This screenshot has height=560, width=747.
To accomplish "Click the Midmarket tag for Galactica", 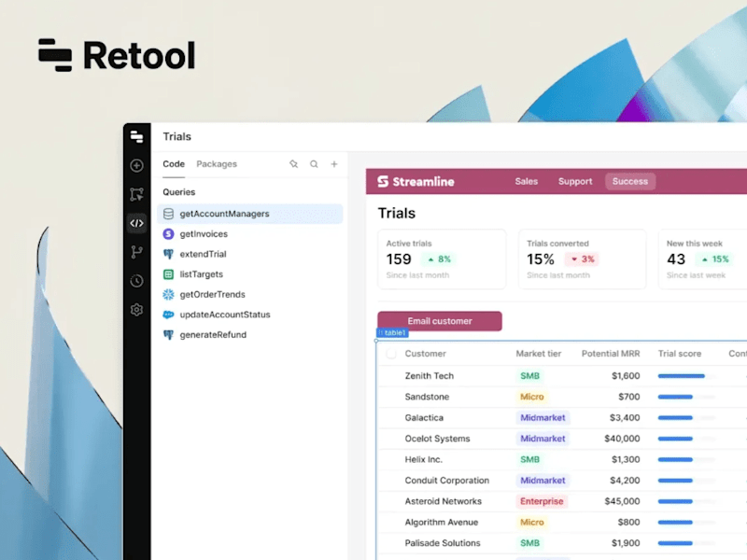I will pos(543,417).
